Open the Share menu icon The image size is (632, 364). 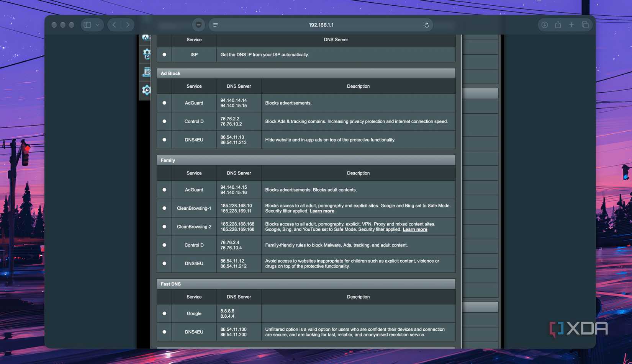[x=558, y=25]
